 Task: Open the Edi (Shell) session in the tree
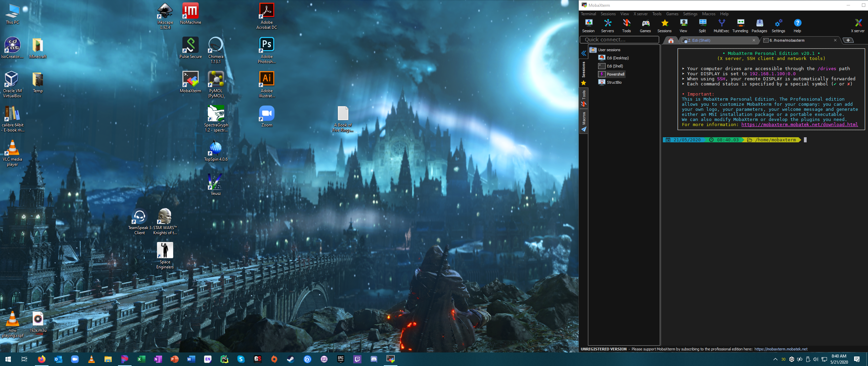click(x=611, y=66)
